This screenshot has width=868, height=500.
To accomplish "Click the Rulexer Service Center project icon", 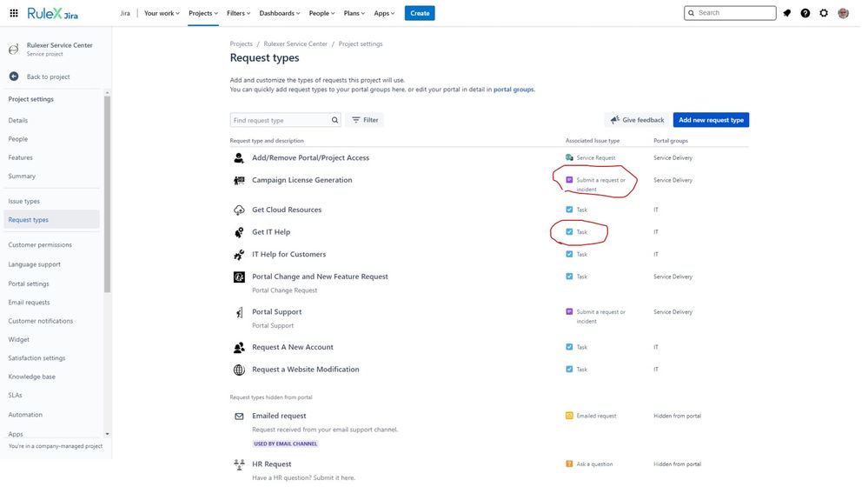I will (x=14, y=50).
